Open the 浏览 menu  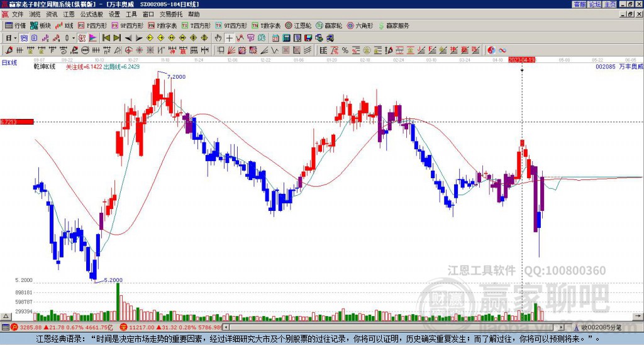coord(35,14)
